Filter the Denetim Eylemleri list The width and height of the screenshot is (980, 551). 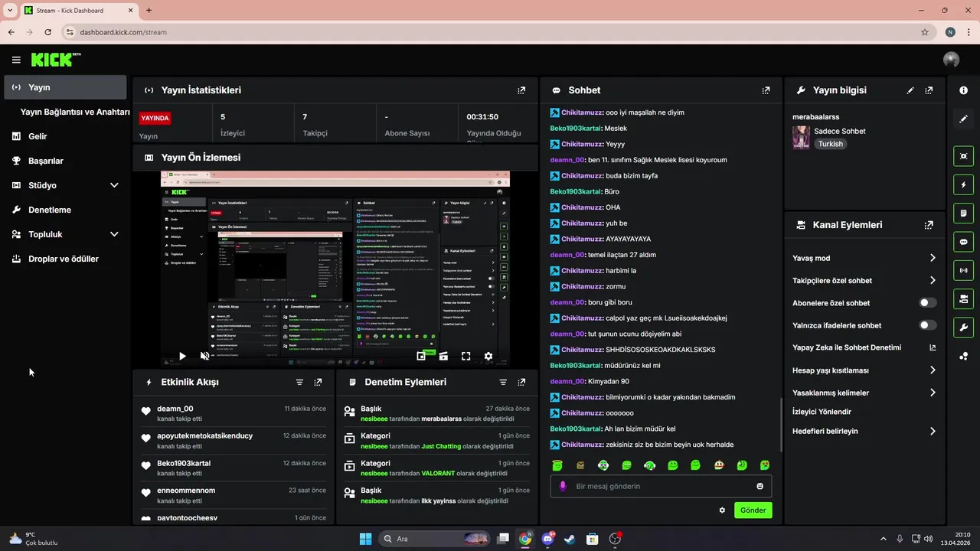click(x=503, y=382)
